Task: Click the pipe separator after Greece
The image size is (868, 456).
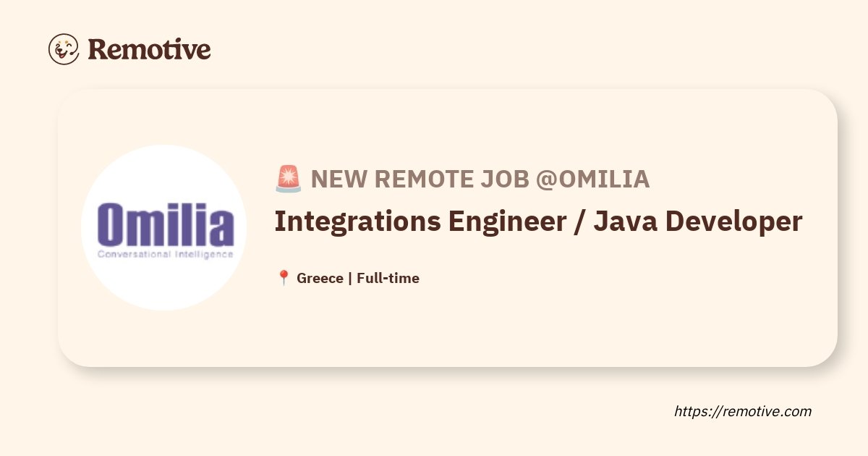Action: click(x=350, y=278)
